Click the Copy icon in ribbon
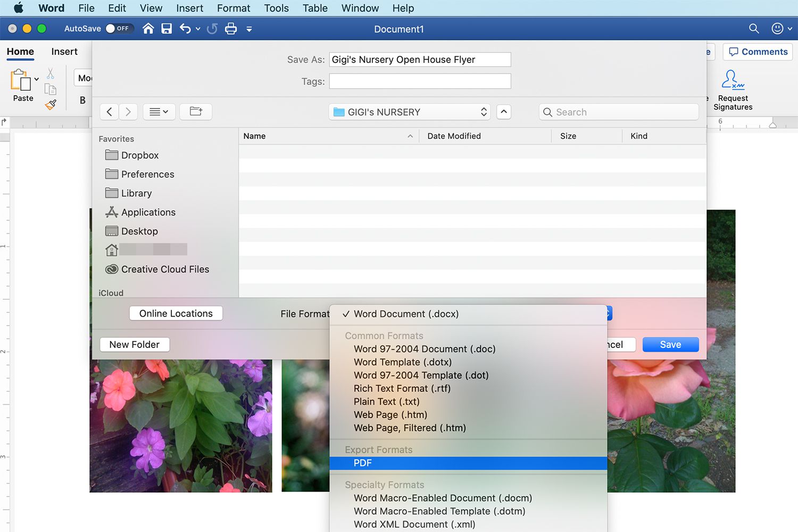 [51, 89]
